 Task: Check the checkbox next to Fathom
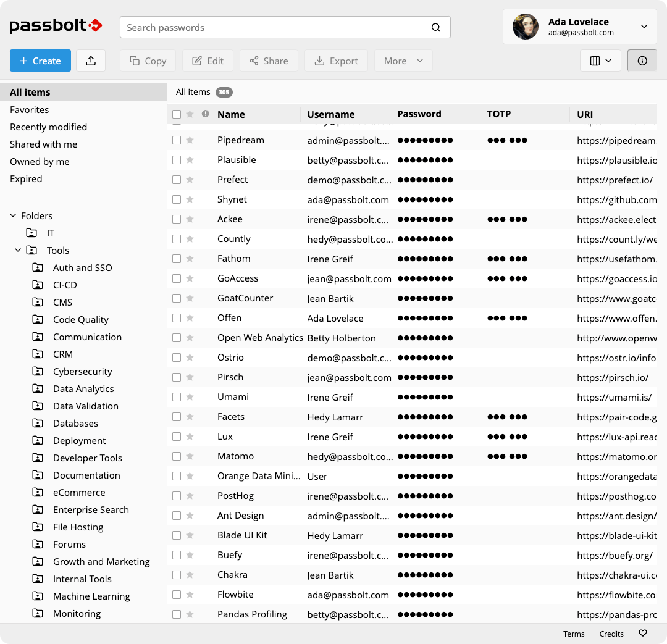(176, 258)
